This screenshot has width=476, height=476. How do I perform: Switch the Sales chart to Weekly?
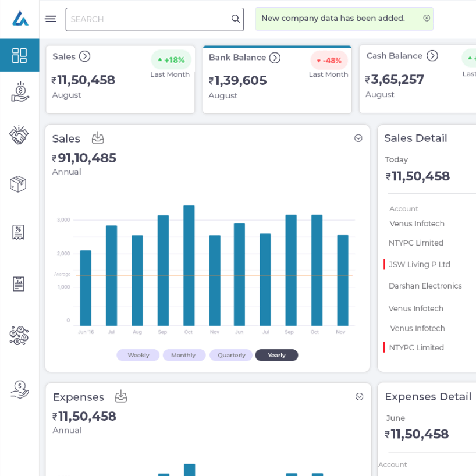(138, 356)
